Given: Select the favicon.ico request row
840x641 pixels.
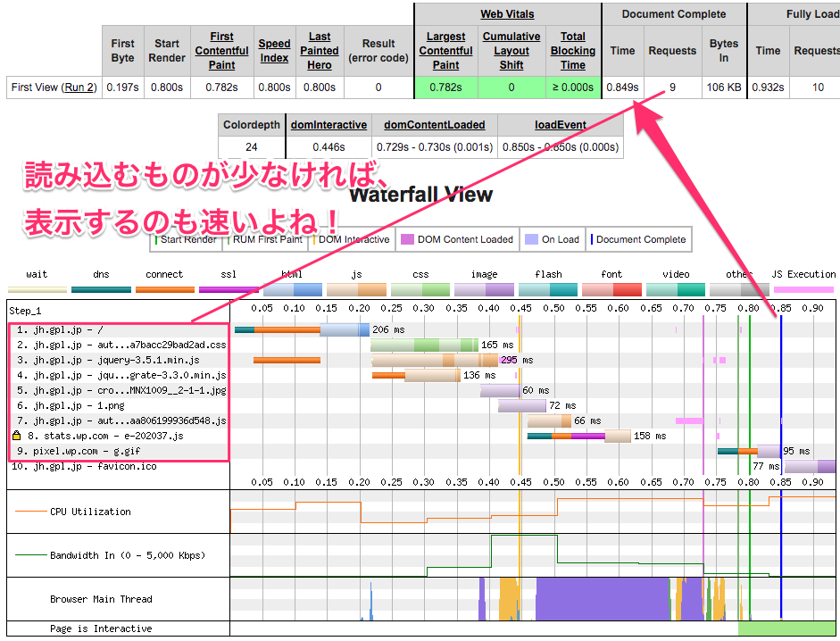Looking at the screenshot, I should [84, 467].
